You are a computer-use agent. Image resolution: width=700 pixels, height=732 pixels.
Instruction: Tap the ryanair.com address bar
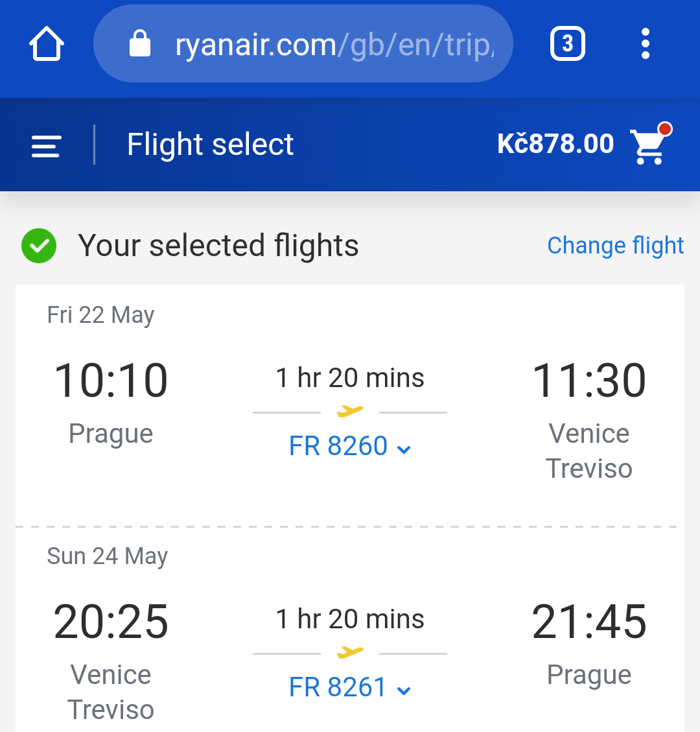[303, 44]
